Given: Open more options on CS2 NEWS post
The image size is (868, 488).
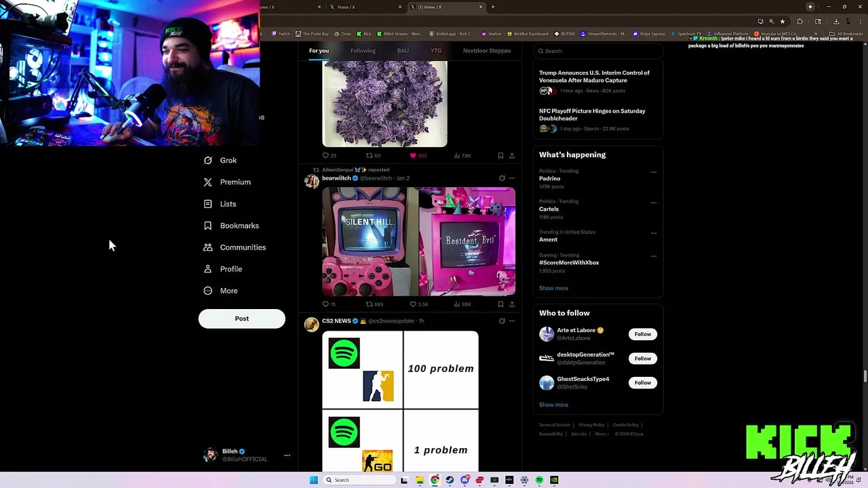Looking at the screenshot, I should (x=512, y=321).
